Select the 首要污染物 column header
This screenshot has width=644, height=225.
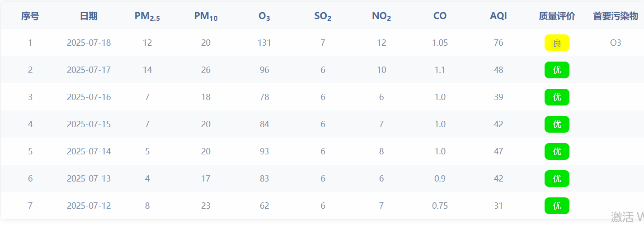(x=616, y=16)
